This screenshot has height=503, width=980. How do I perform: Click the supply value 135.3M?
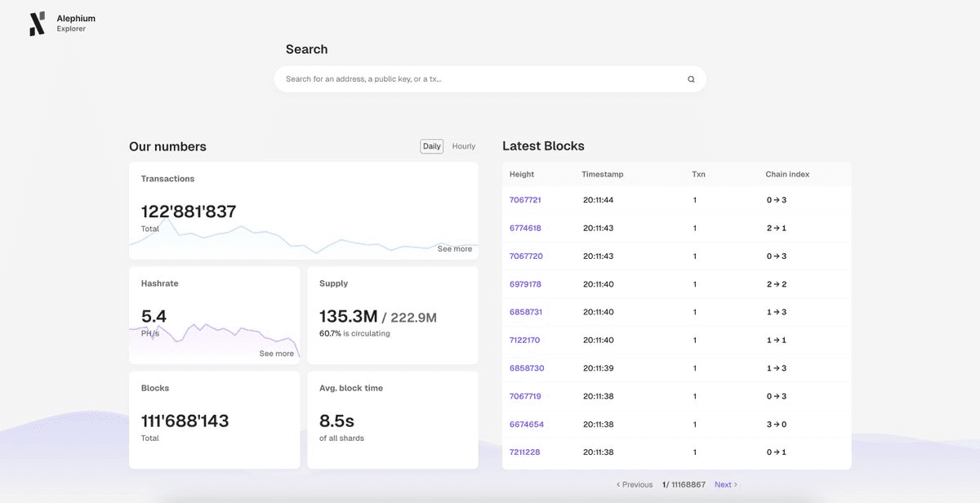point(349,317)
